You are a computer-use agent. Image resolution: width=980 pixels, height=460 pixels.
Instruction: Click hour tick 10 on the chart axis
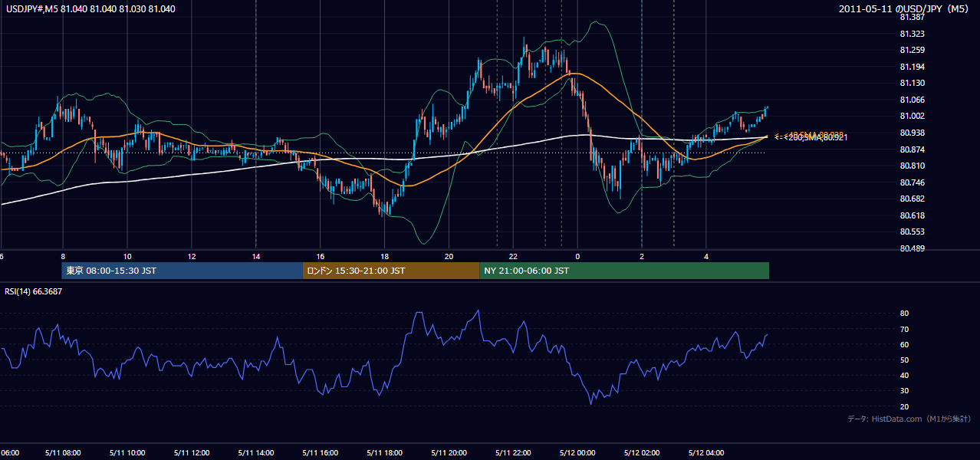(x=127, y=256)
